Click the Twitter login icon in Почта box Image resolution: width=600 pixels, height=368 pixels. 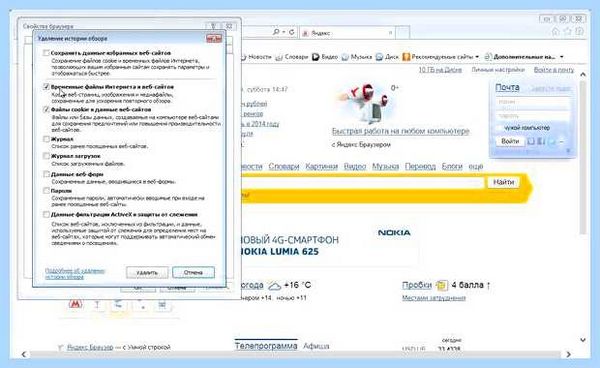552,141
